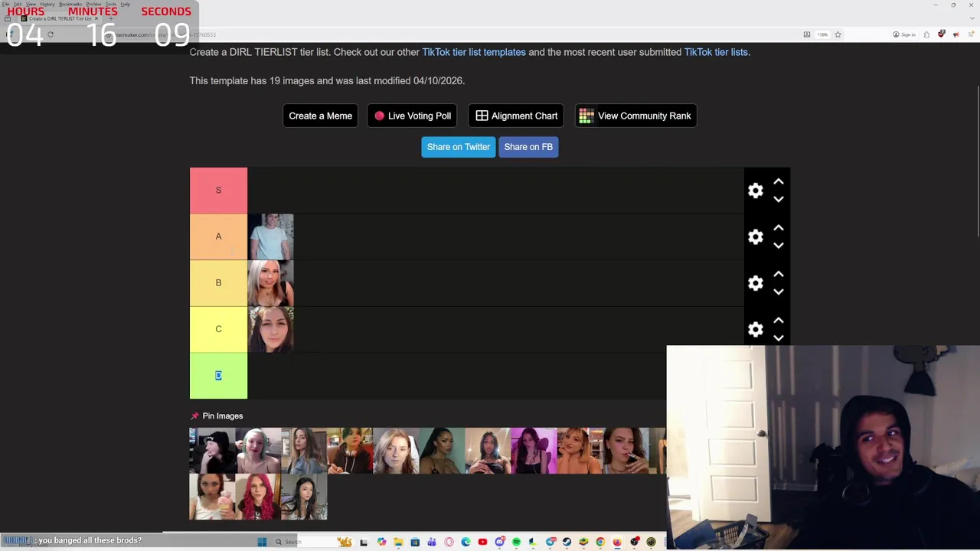View Community Rank
Screen dimensions: 980x551
(x=636, y=116)
